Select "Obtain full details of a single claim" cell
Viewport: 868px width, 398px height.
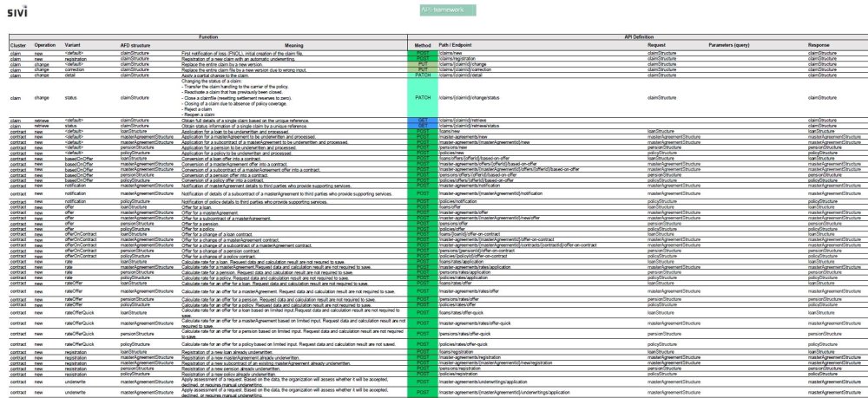(294, 120)
